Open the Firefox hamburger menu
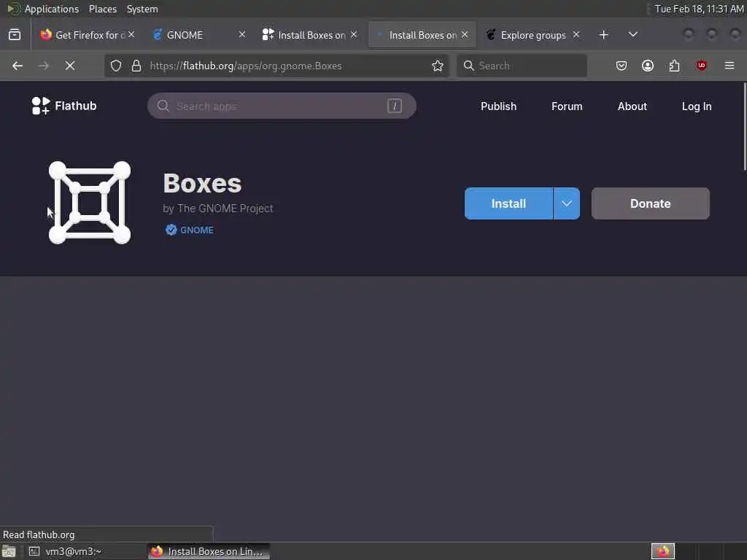Viewport: 747px width, 560px height. [x=729, y=66]
